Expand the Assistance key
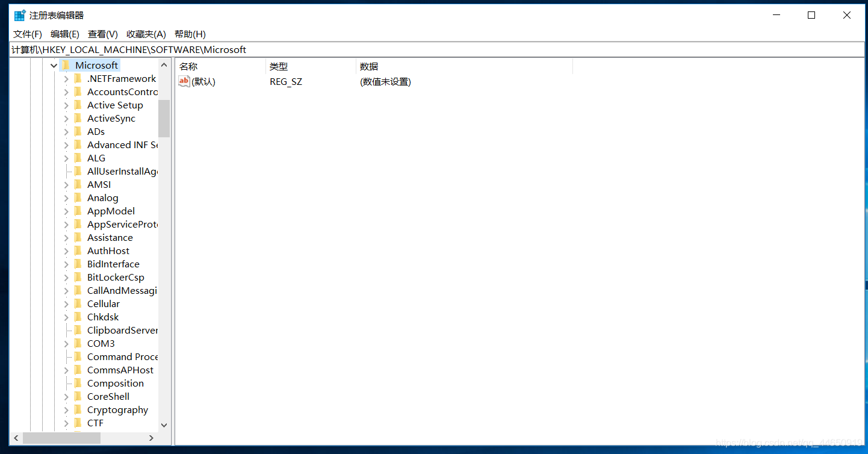 click(66, 237)
